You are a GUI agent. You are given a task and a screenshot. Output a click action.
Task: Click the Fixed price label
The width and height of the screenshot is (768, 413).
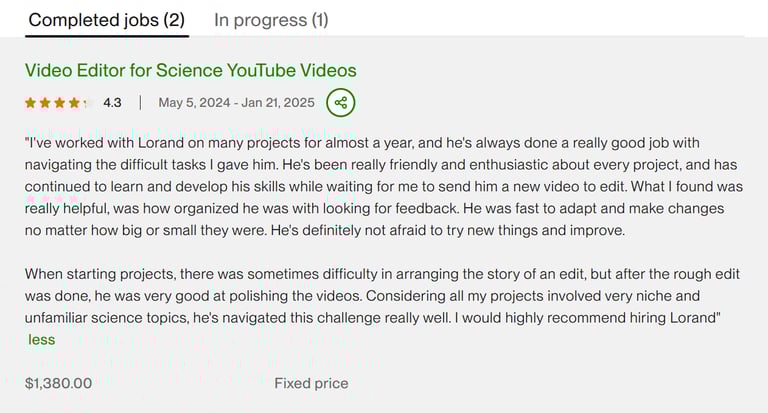pos(311,383)
